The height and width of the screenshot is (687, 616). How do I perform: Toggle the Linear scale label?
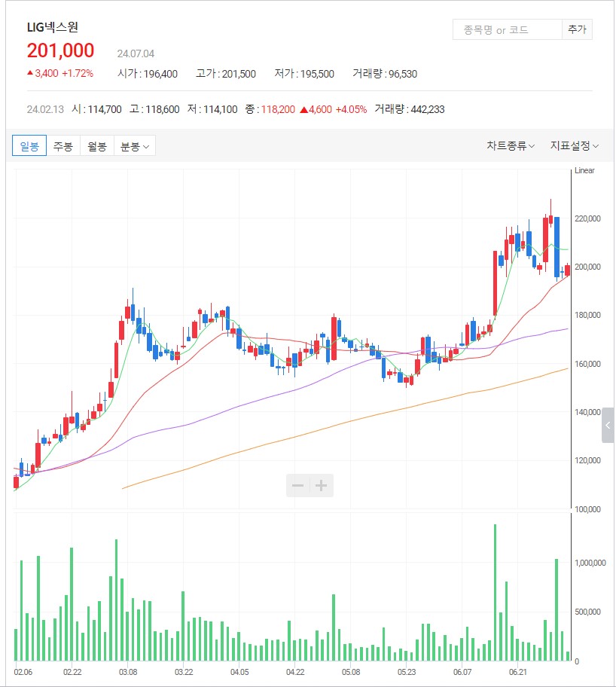[x=584, y=171]
